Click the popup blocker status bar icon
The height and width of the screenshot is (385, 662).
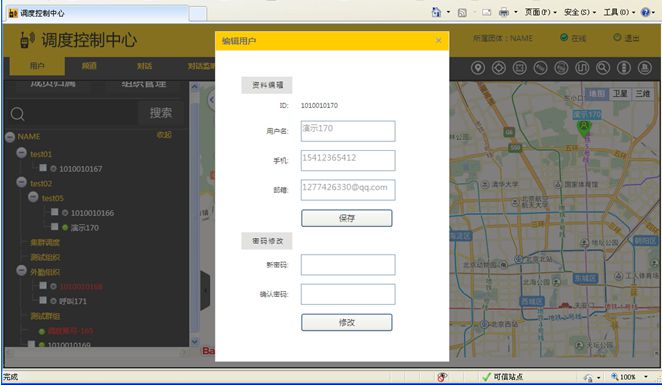tap(442, 377)
